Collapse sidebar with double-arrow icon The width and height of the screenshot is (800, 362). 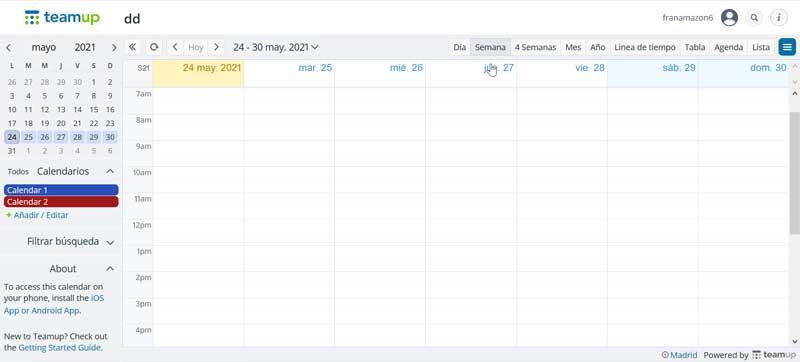133,47
